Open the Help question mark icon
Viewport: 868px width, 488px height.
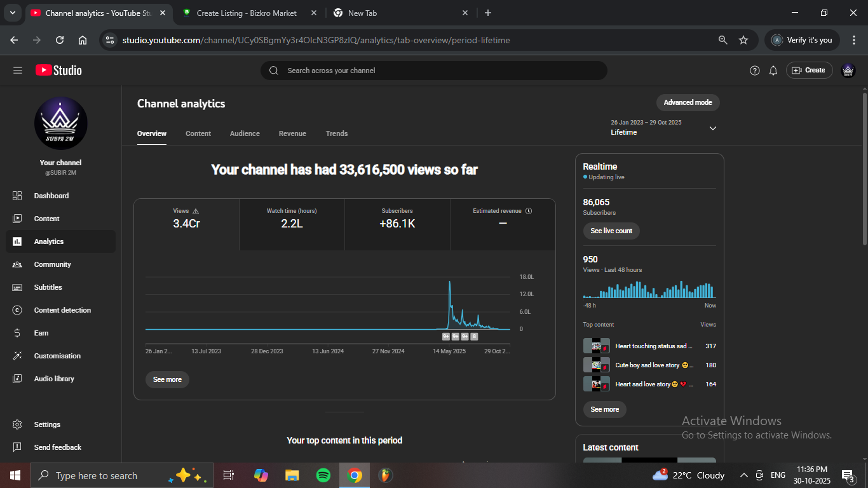[x=755, y=71]
